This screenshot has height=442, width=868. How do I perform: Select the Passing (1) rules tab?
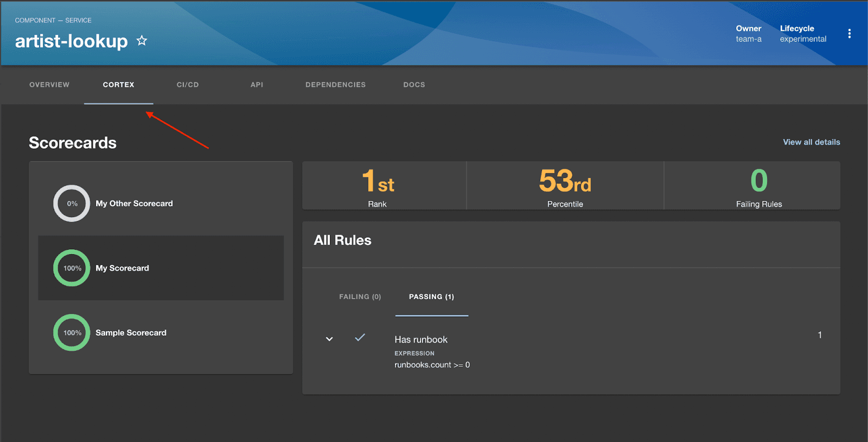click(x=431, y=297)
